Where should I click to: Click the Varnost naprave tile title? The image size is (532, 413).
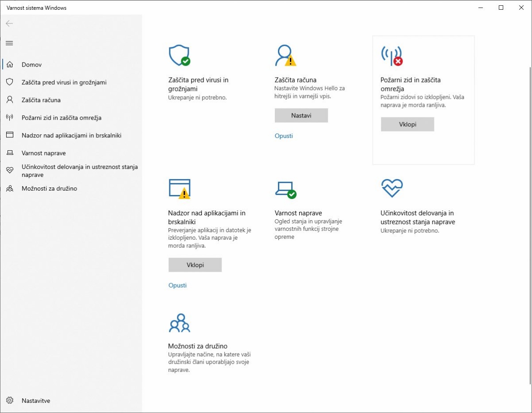point(298,213)
